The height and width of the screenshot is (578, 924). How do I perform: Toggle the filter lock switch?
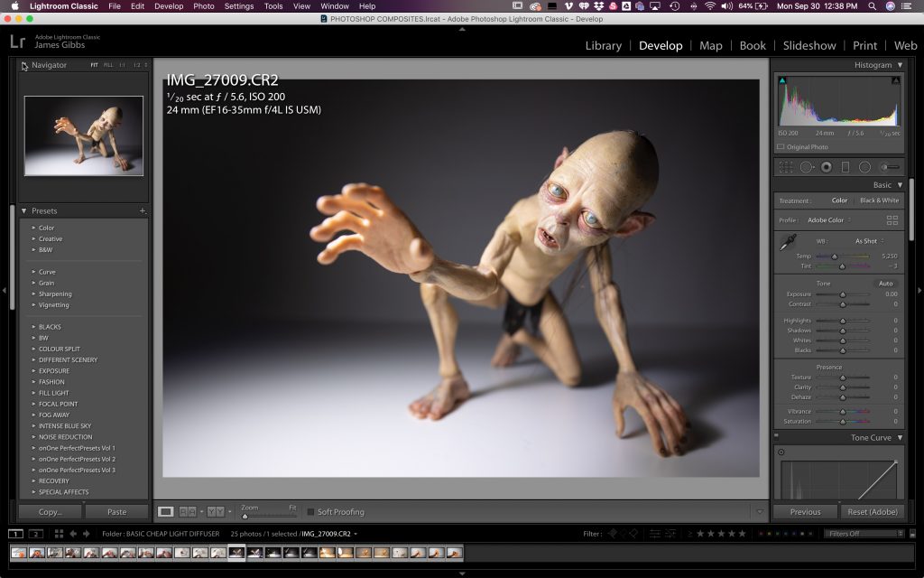click(x=913, y=534)
